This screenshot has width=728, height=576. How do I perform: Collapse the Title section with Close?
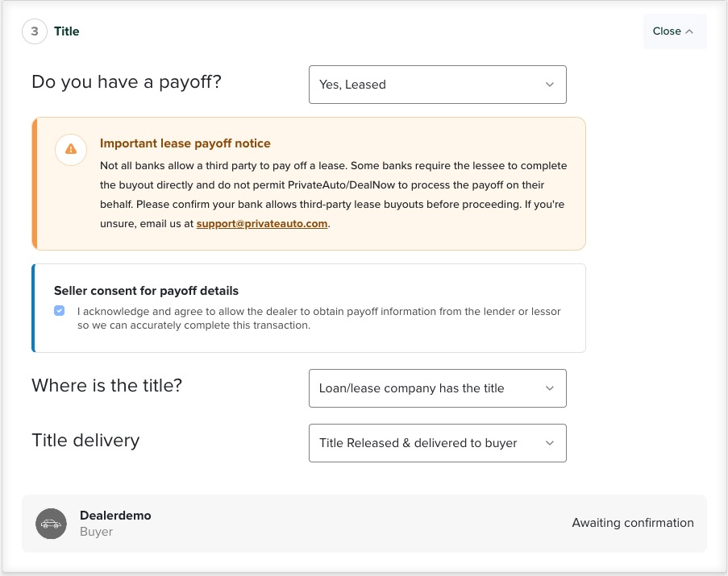pyautogui.click(x=674, y=31)
